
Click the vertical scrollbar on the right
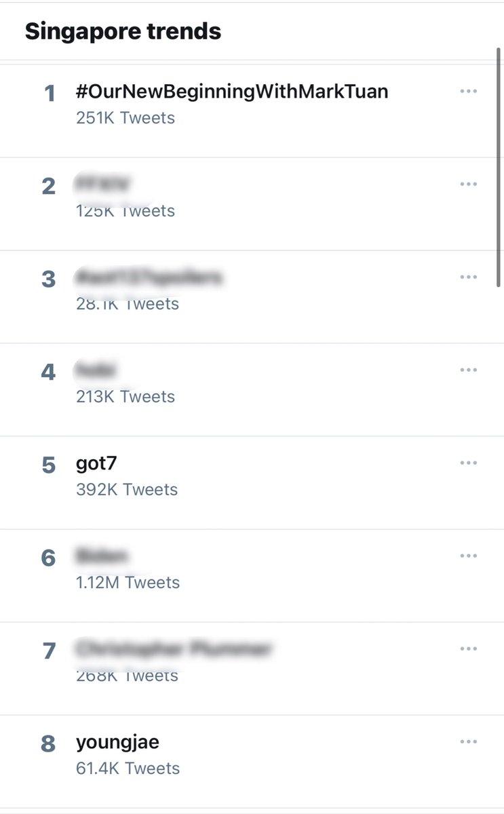[499, 170]
